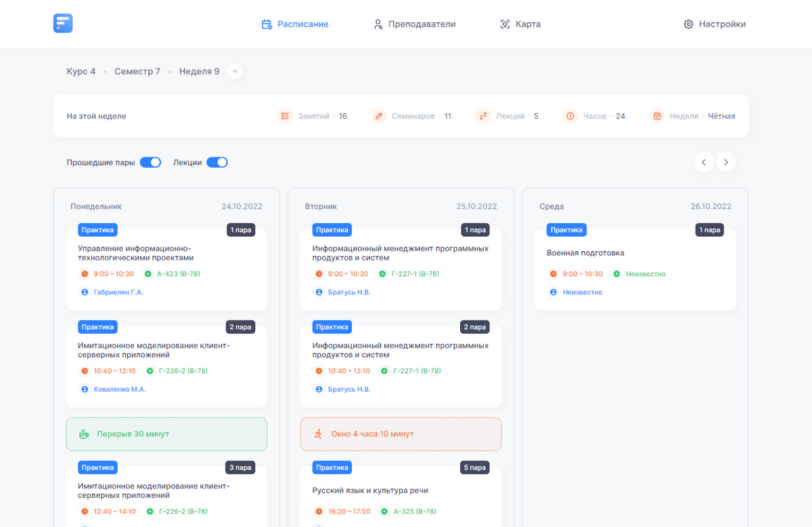Image resolution: width=812 pixels, height=527 pixels.
Task: Select Неделя 9 breadcrumb
Action: tap(199, 71)
